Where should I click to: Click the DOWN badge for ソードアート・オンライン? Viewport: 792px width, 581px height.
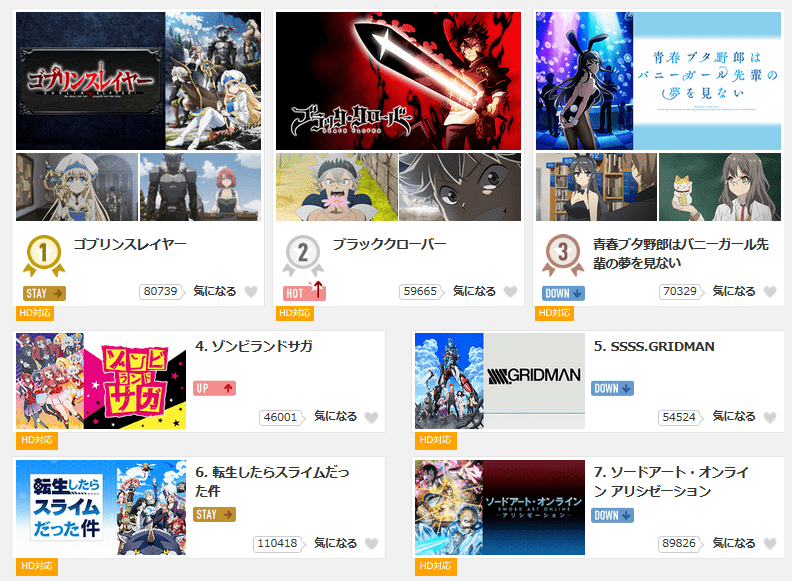click(613, 515)
